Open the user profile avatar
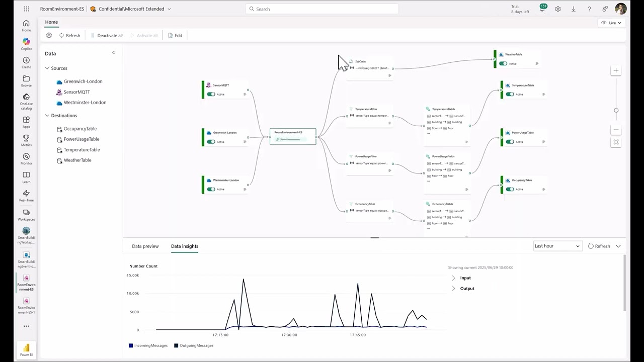 click(621, 9)
